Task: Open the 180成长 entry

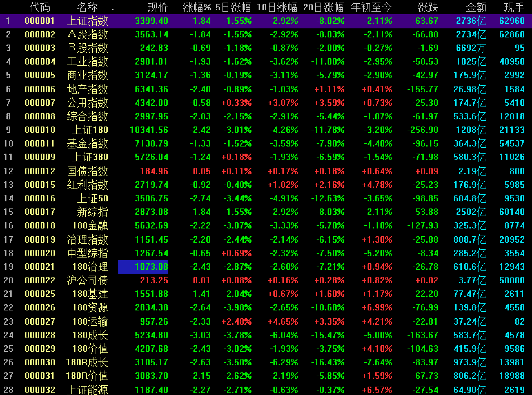Action: click(x=90, y=335)
